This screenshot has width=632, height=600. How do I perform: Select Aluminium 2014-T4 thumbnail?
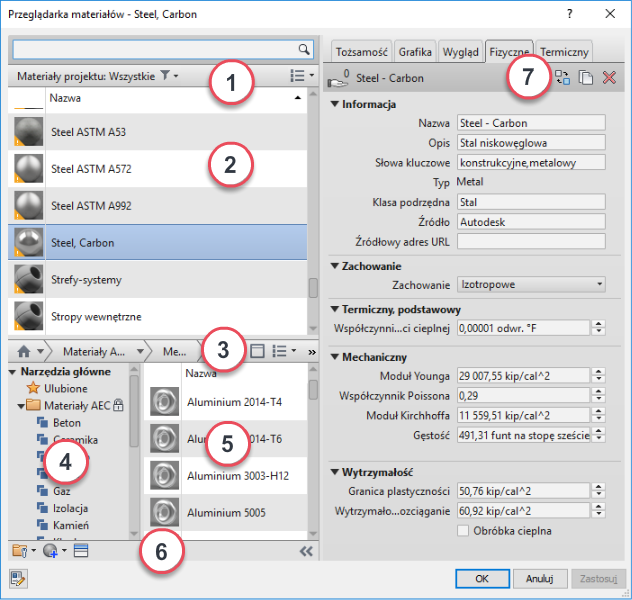click(164, 402)
